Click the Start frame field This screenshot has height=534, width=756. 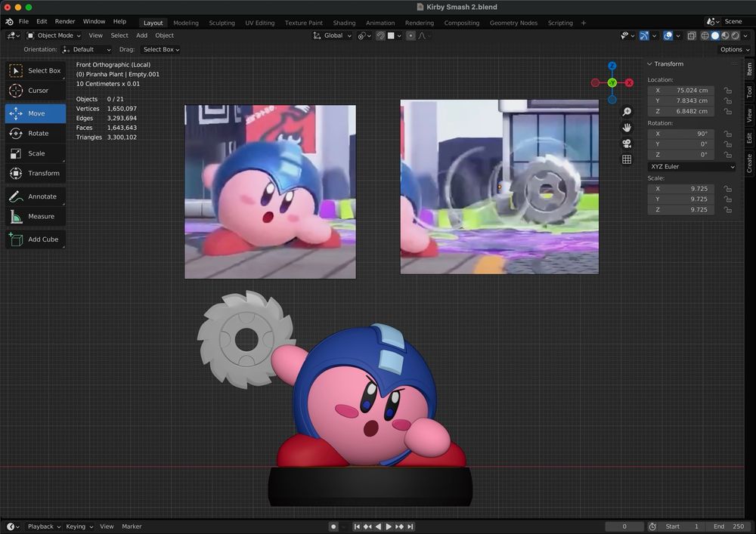pos(682,526)
